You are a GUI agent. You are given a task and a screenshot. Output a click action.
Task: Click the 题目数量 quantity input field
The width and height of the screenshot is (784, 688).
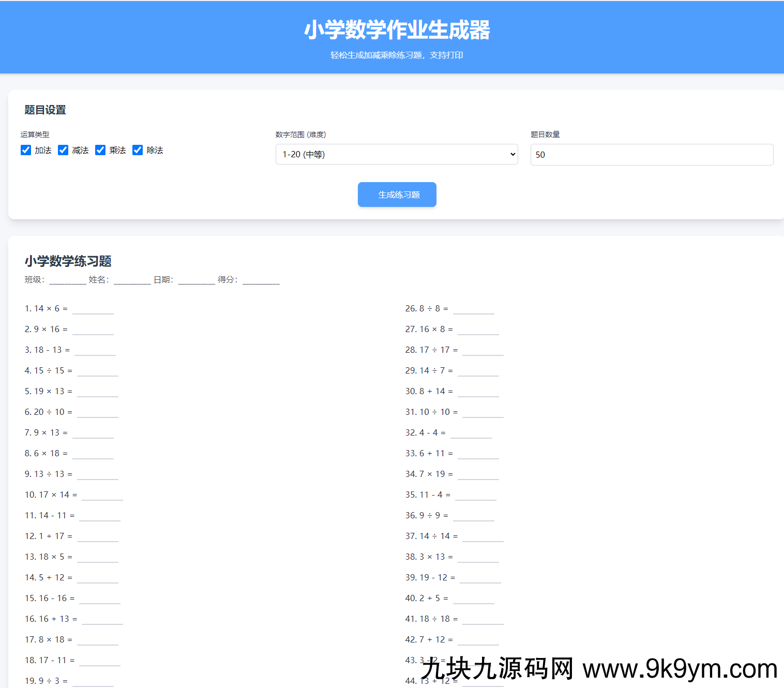tap(651, 154)
